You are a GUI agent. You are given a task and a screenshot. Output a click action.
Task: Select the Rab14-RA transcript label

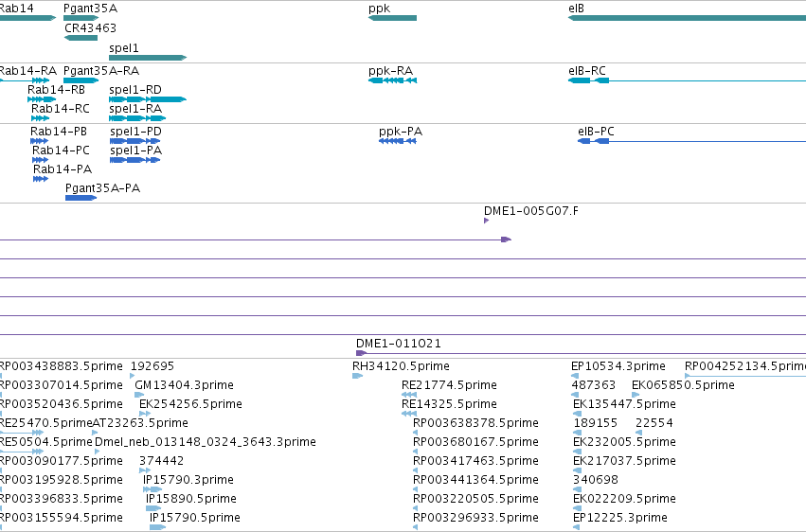tap(27, 70)
